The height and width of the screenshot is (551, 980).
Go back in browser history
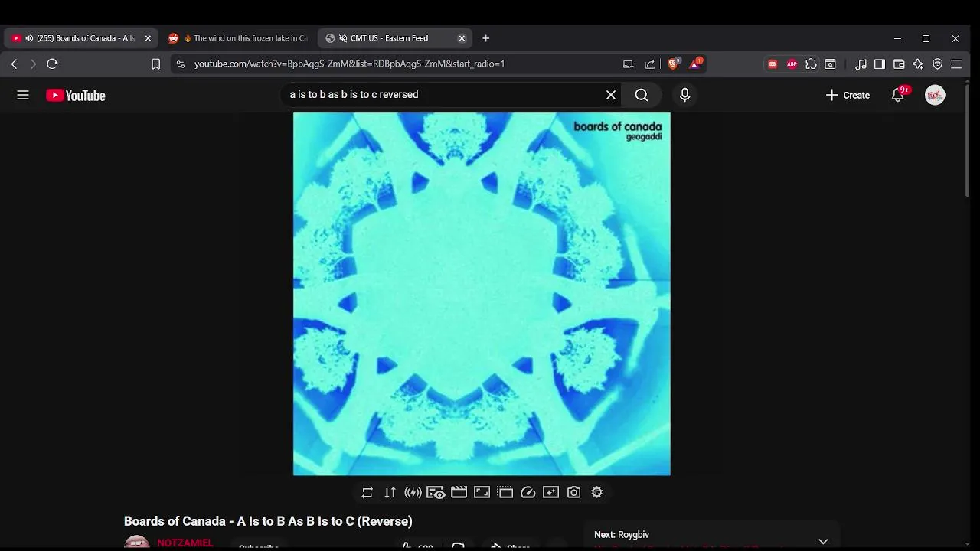[14, 64]
